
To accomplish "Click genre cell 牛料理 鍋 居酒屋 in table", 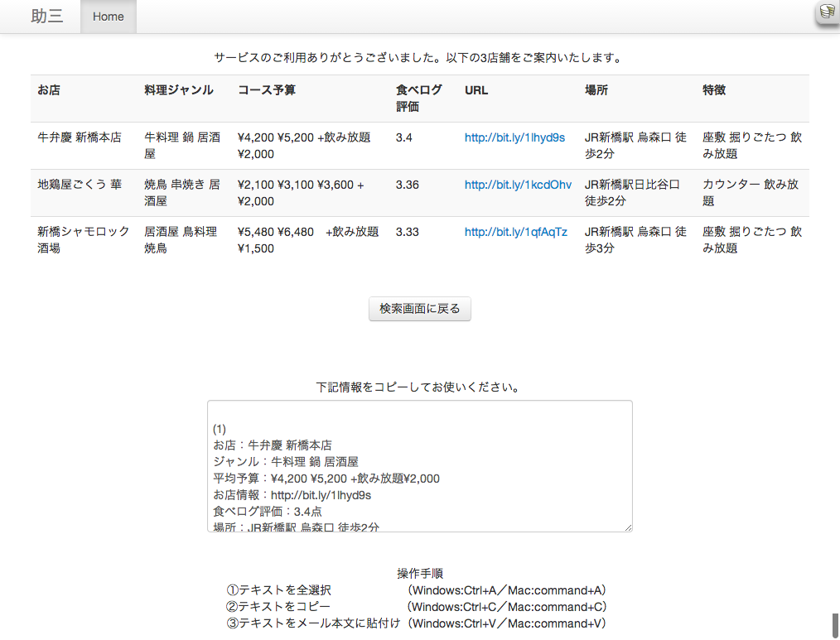I will 182,146.
